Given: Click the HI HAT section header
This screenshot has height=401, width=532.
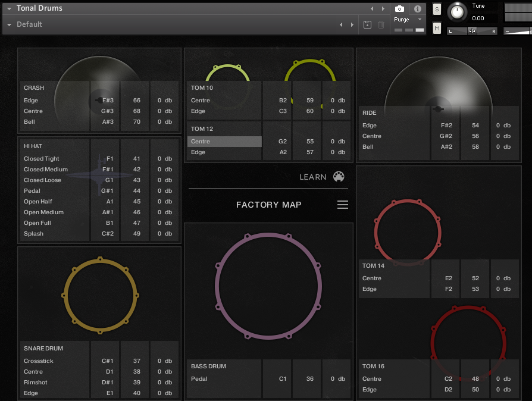Looking at the screenshot, I should [33, 146].
